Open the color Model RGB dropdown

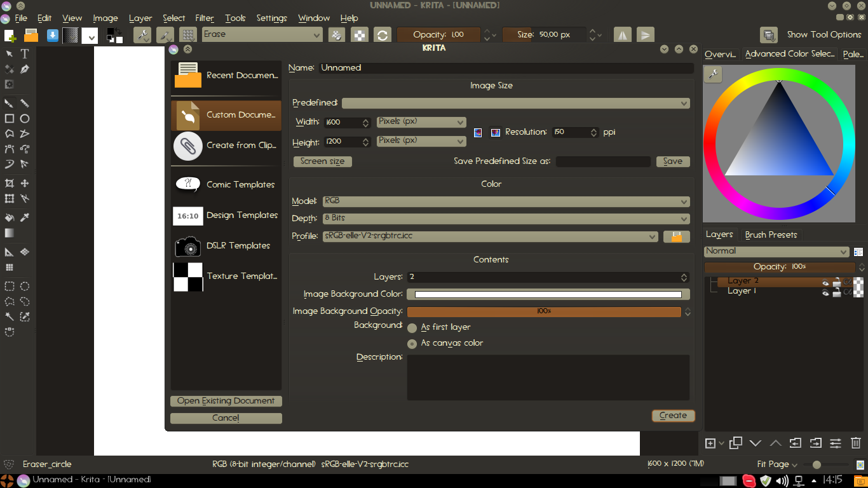[x=506, y=201]
